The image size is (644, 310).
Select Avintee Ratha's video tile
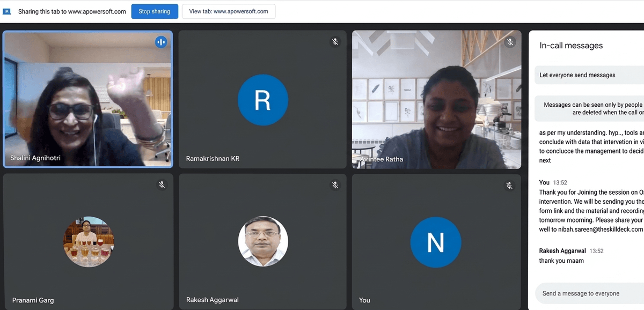click(436, 99)
